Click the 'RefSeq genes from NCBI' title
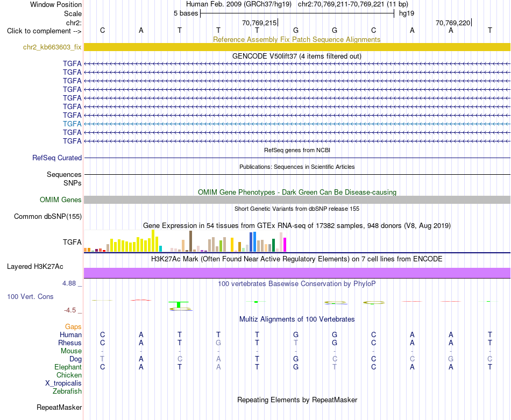The image size is (511, 420). (x=297, y=150)
